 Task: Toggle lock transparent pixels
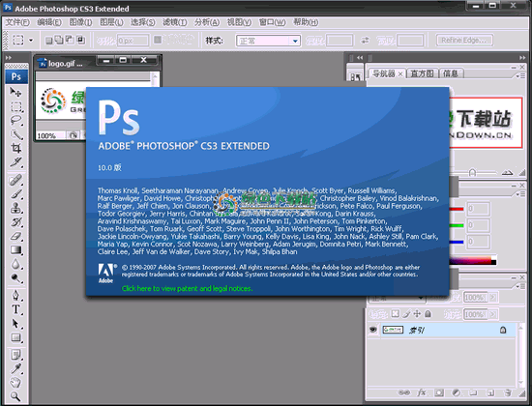coord(395,314)
